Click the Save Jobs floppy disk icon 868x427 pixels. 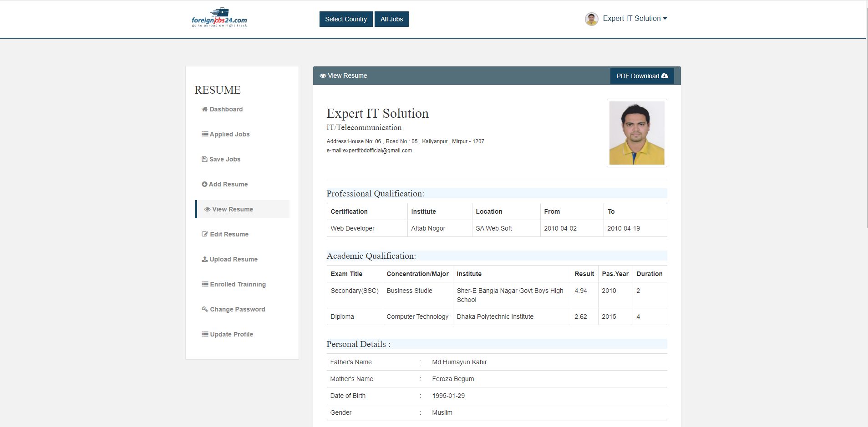click(204, 159)
